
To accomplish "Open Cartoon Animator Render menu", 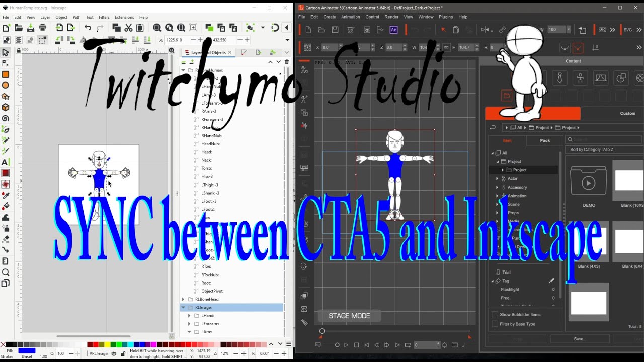I will click(x=391, y=17).
